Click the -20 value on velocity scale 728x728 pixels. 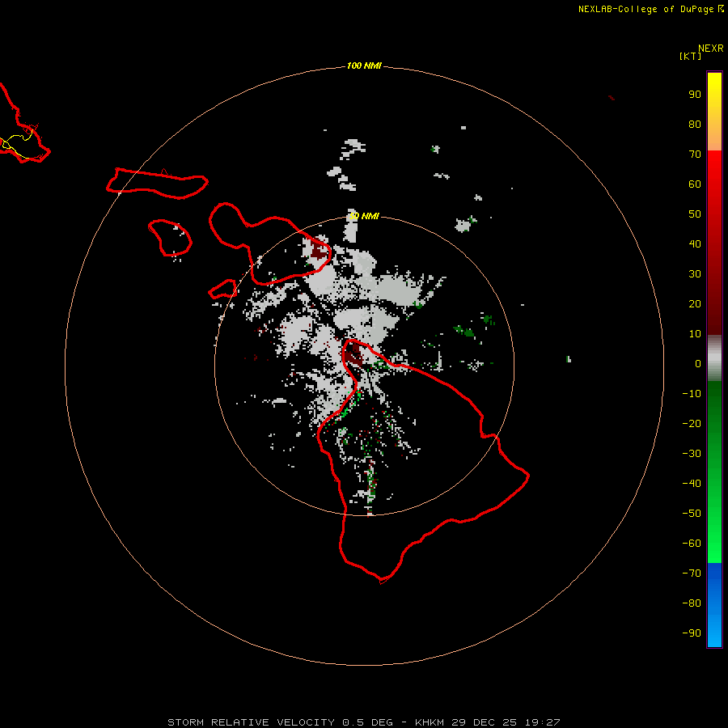click(692, 423)
